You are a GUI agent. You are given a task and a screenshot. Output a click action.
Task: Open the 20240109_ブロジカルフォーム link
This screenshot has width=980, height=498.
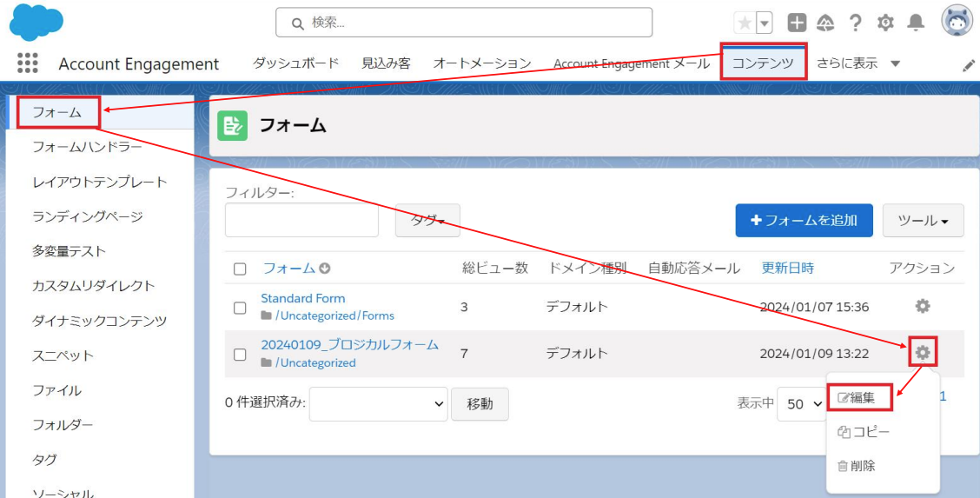pos(349,345)
